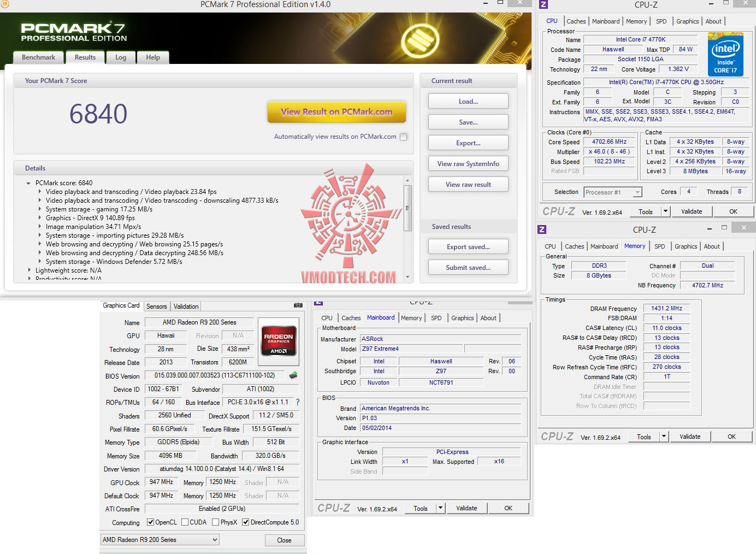Open About tab in CPU-Z Mainboard window
756x554 pixels.
(x=488, y=318)
